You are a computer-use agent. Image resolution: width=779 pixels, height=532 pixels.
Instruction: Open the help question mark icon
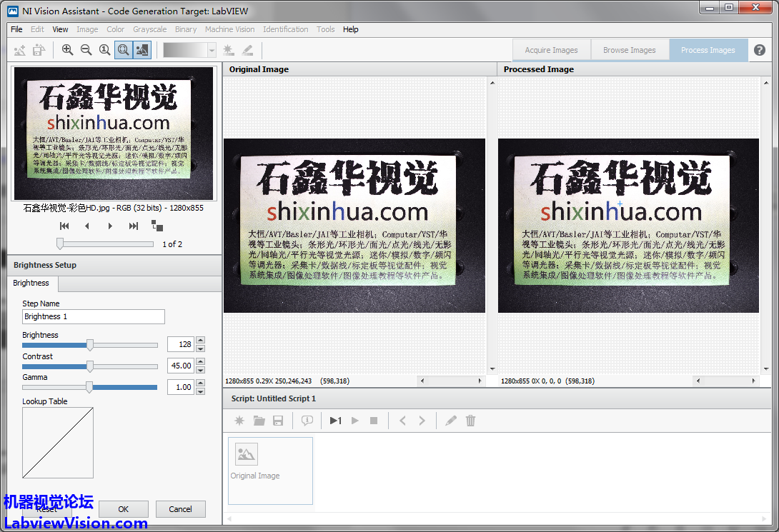point(760,50)
